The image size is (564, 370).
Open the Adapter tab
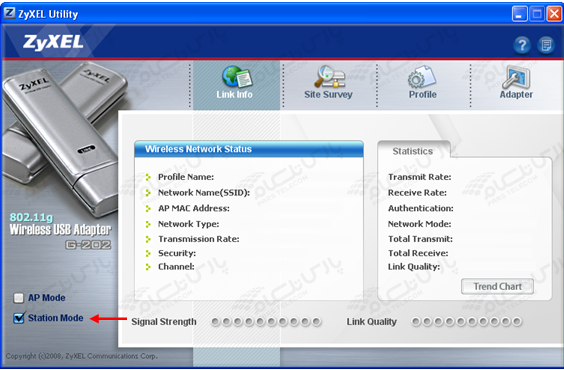pos(517,85)
